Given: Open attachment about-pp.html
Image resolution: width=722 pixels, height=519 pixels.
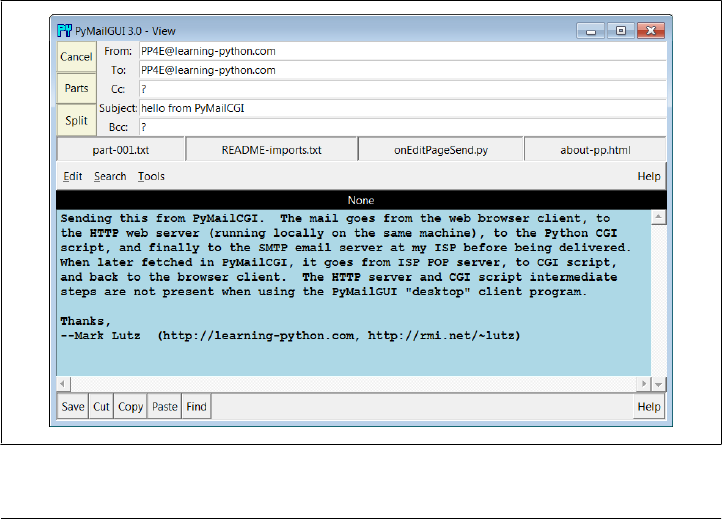Looking at the screenshot, I should (x=595, y=150).
